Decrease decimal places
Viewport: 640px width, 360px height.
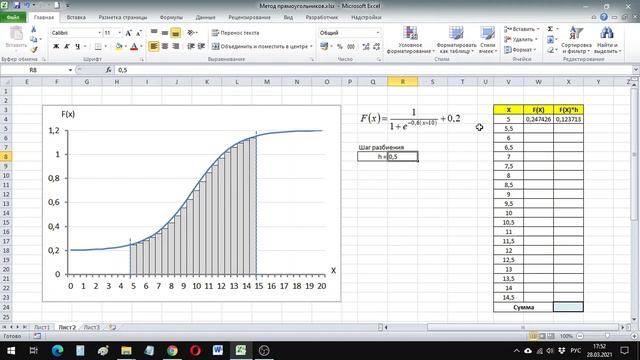click(376, 47)
